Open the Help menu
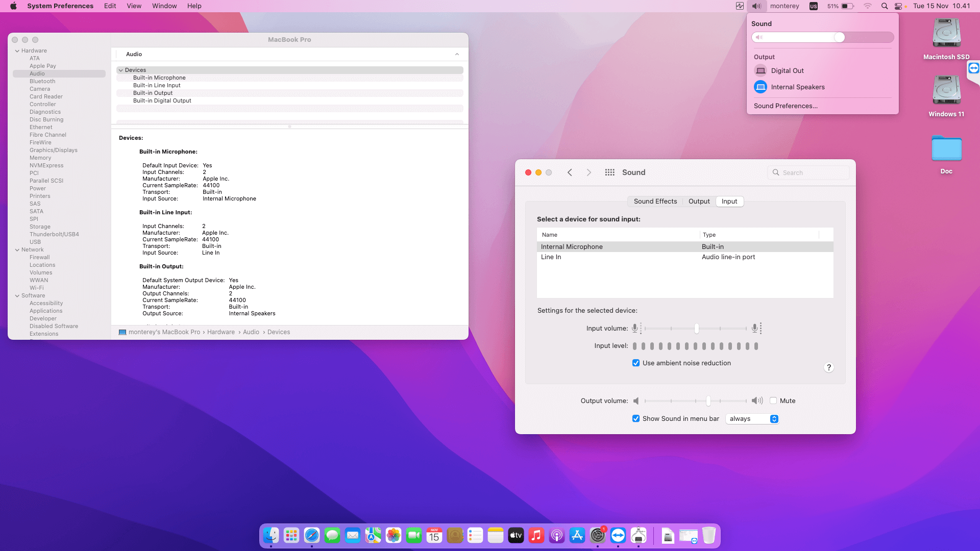Screen dimensions: 980x551 coord(194,6)
